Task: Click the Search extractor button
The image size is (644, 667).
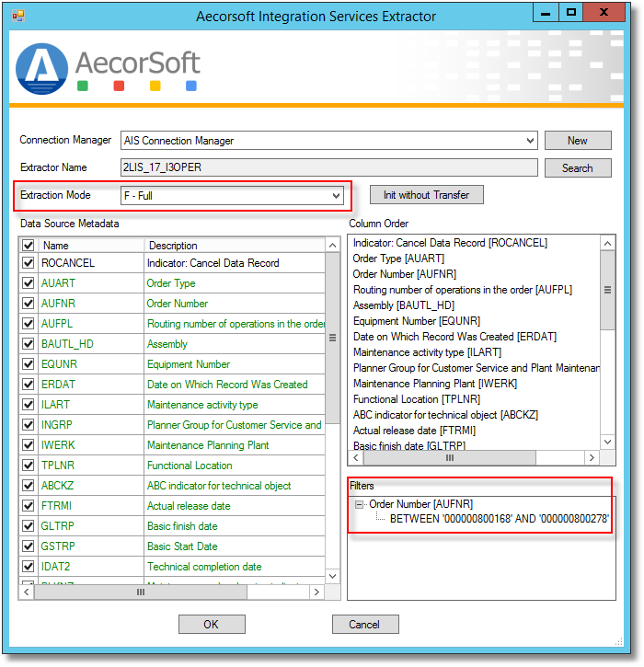Action: [578, 168]
